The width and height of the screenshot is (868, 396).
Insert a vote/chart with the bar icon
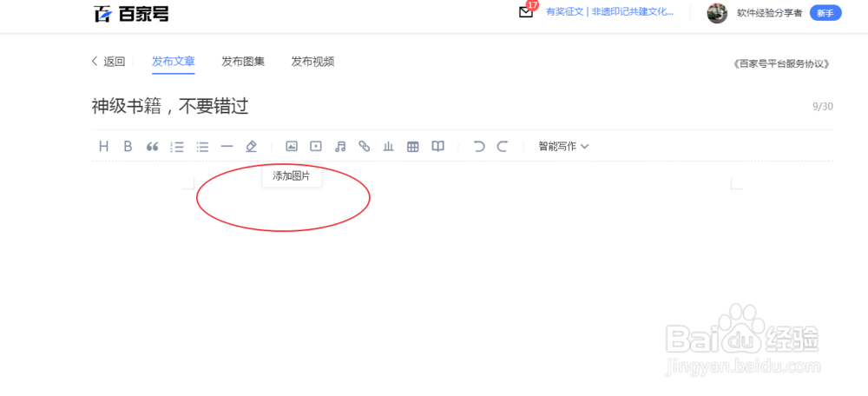389,146
